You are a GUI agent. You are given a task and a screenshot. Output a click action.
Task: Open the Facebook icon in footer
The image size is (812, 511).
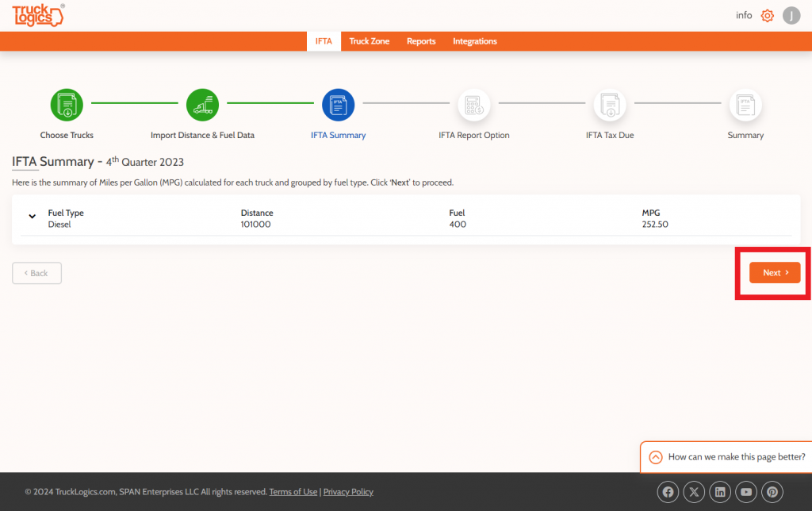668,492
